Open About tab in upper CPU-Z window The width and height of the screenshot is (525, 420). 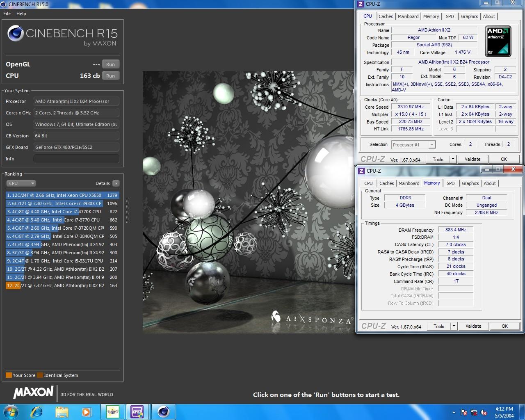pos(489,16)
